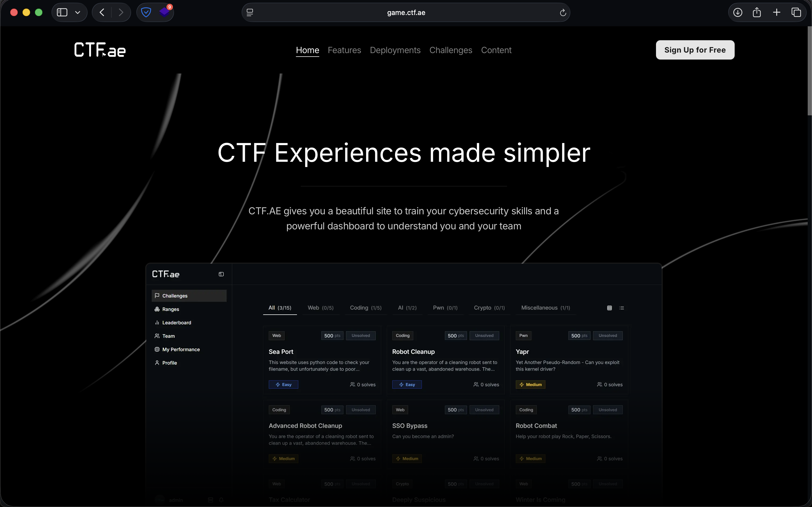Click the game.ctf.ae address field

pyautogui.click(x=406, y=12)
